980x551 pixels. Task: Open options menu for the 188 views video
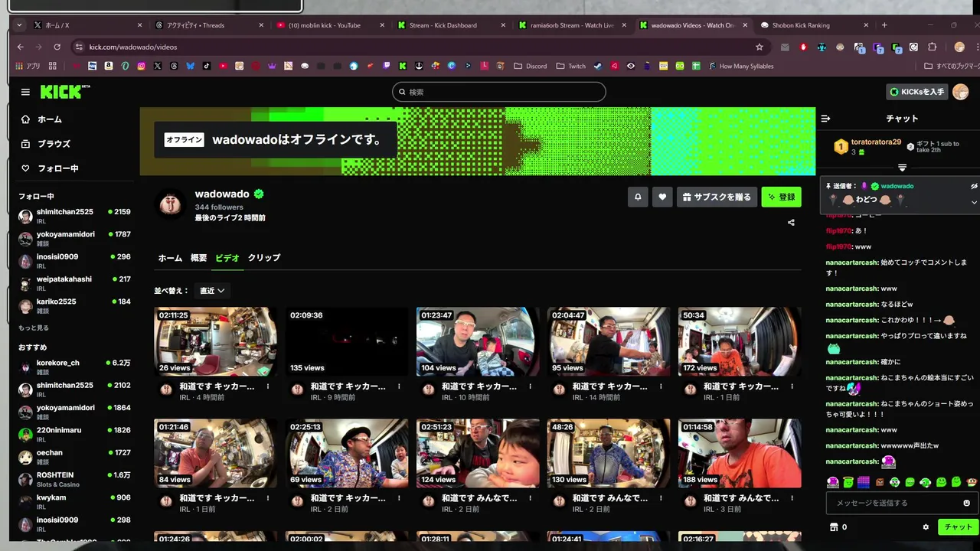[x=792, y=498]
